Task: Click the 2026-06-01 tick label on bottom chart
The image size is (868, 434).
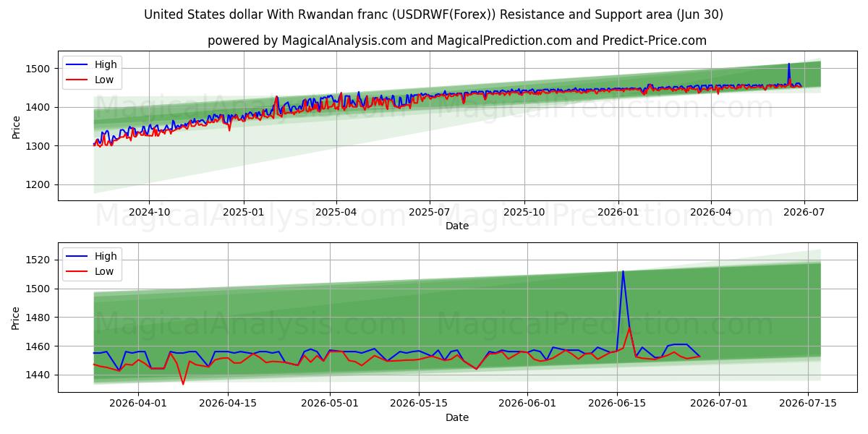Action: pos(528,403)
